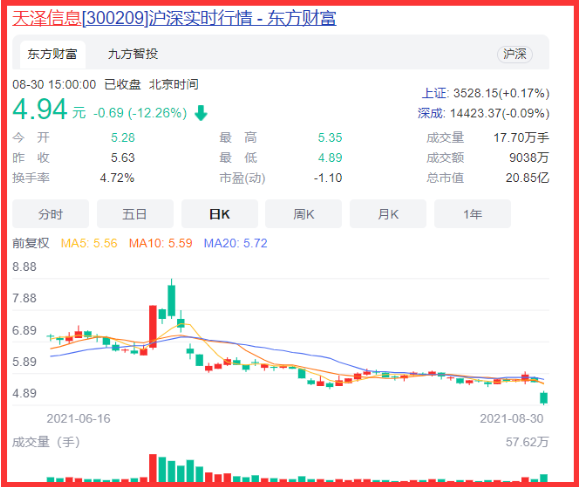Click the 已收盘 status text

point(122,85)
